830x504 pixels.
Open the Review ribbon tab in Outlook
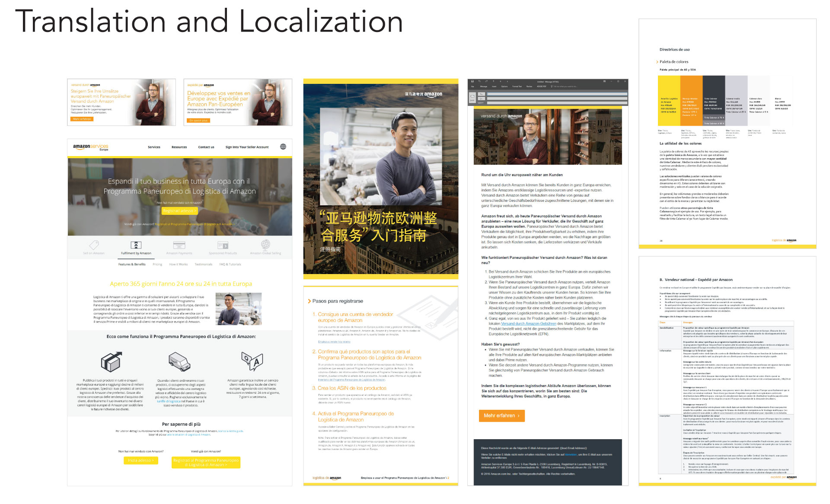tap(529, 86)
